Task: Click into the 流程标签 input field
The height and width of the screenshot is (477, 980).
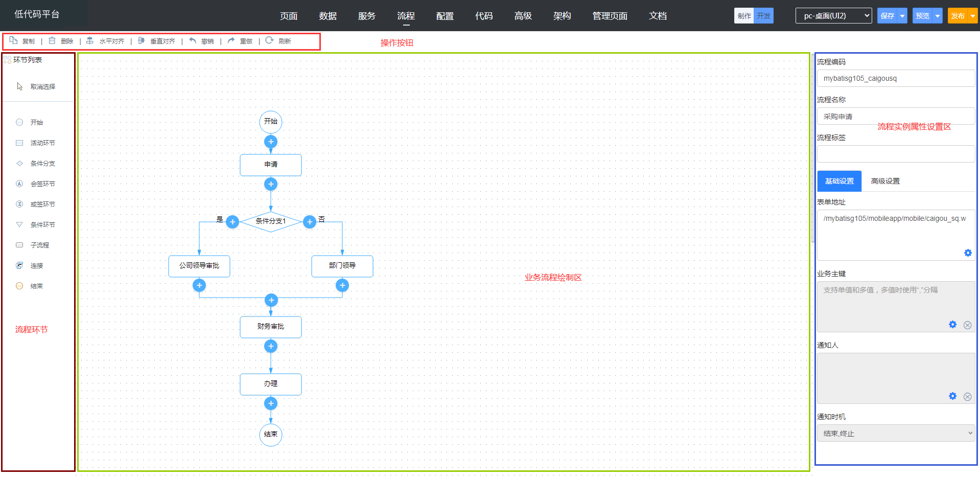Action: (x=896, y=154)
